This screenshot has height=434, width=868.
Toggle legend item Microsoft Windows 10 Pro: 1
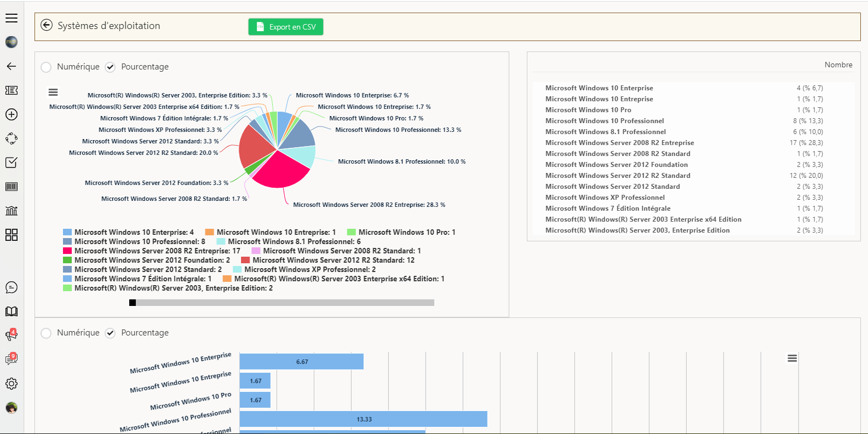(x=401, y=232)
